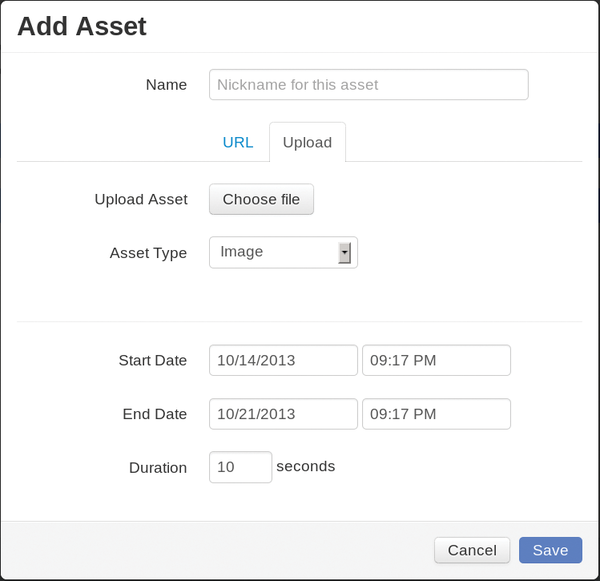The image size is (600, 581).
Task: Click the Asset Type dropdown arrow
Action: (344, 253)
